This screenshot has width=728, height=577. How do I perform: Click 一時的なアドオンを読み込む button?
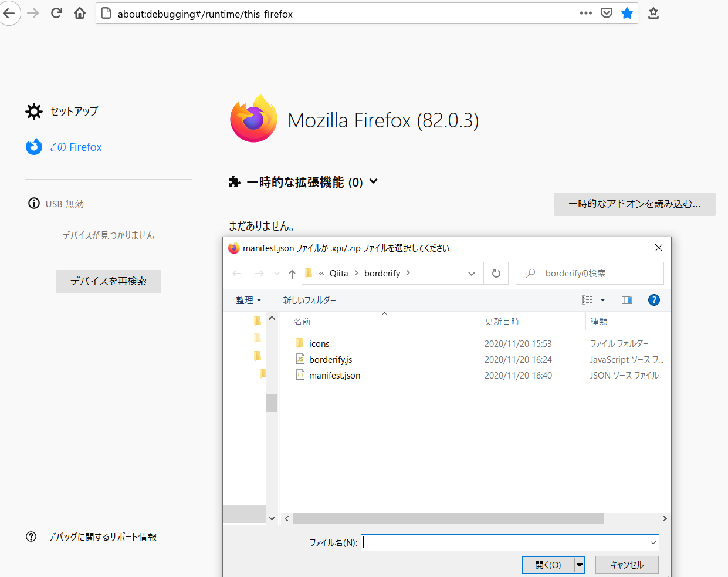[635, 204]
